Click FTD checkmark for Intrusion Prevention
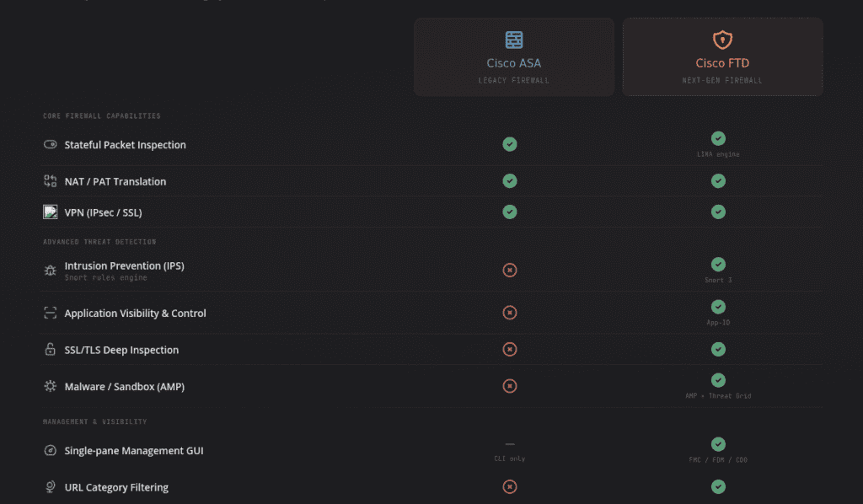The width and height of the screenshot is (863, 504). click(718, 264)
